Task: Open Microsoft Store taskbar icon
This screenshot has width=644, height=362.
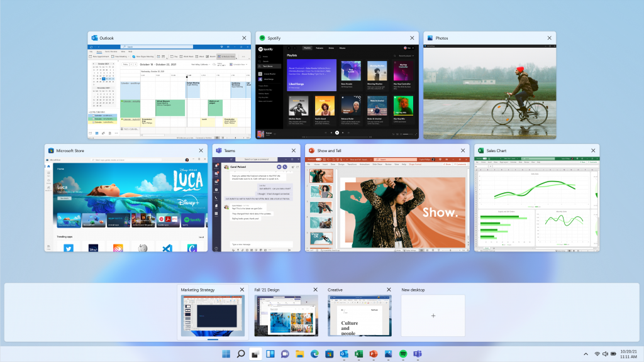Action: click(x=330, y=354)
